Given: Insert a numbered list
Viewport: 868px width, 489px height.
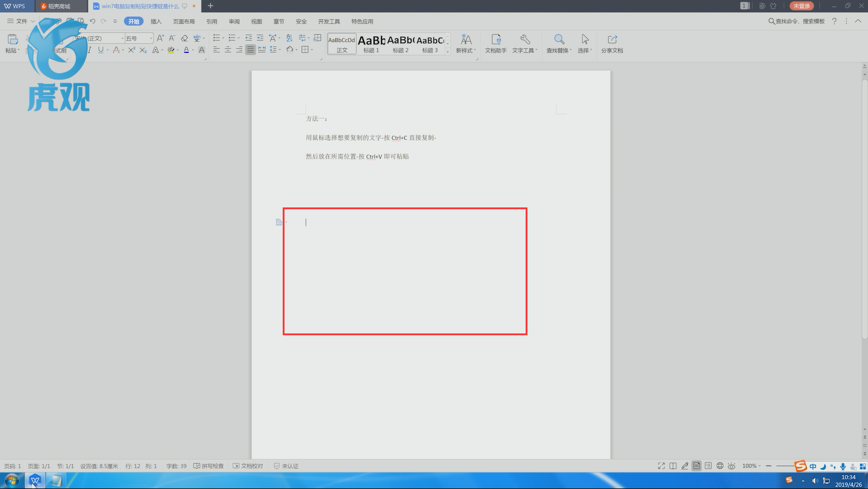Looking at the screenshot, I should (x=231, y=38).
